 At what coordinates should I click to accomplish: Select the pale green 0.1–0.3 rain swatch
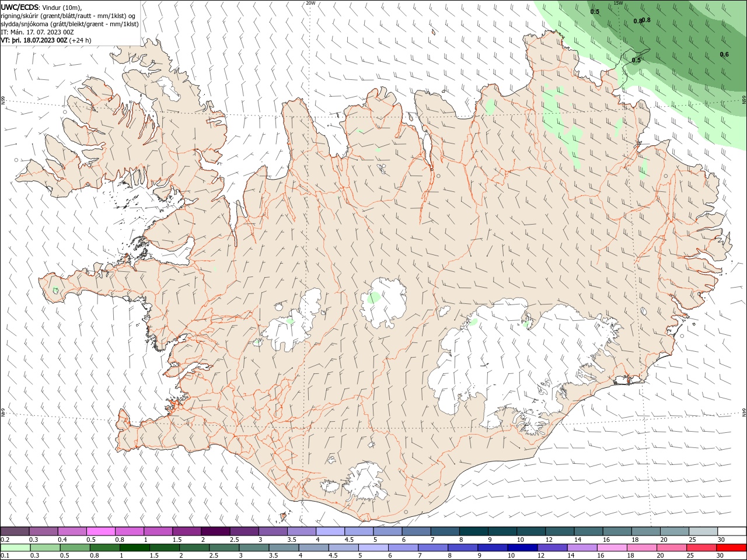tap(15, 548)
